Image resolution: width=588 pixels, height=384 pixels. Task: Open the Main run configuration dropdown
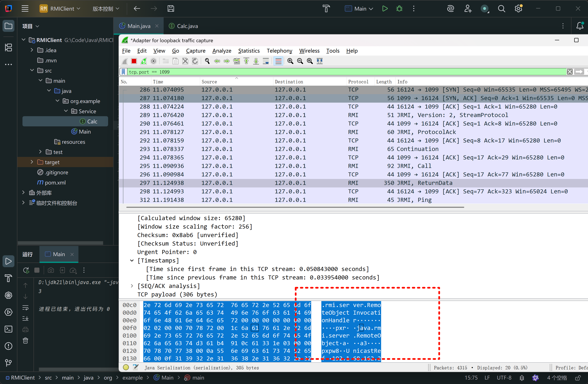pos(359,9)
